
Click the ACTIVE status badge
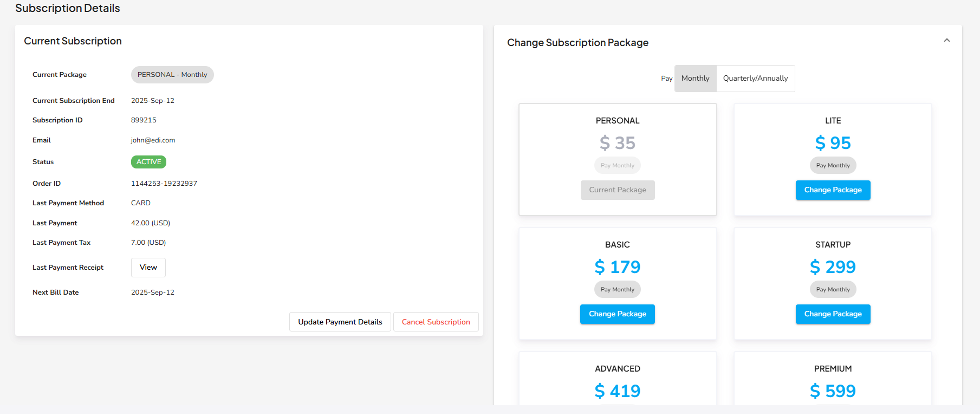tap(148, 162)
